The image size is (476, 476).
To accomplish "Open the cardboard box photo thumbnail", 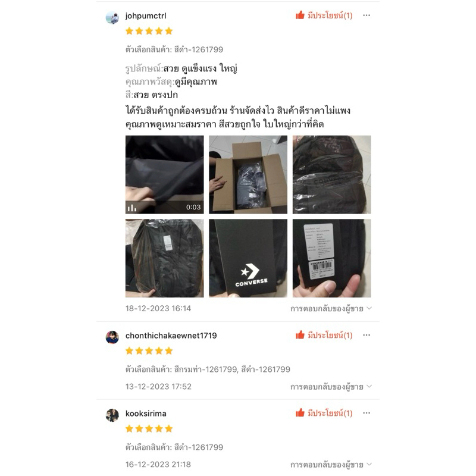I will 248,174.
